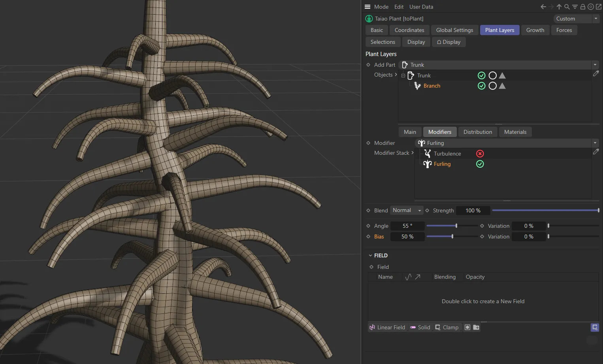
Task: Collapse the FIELD section chevron
Action: point(370,255)
